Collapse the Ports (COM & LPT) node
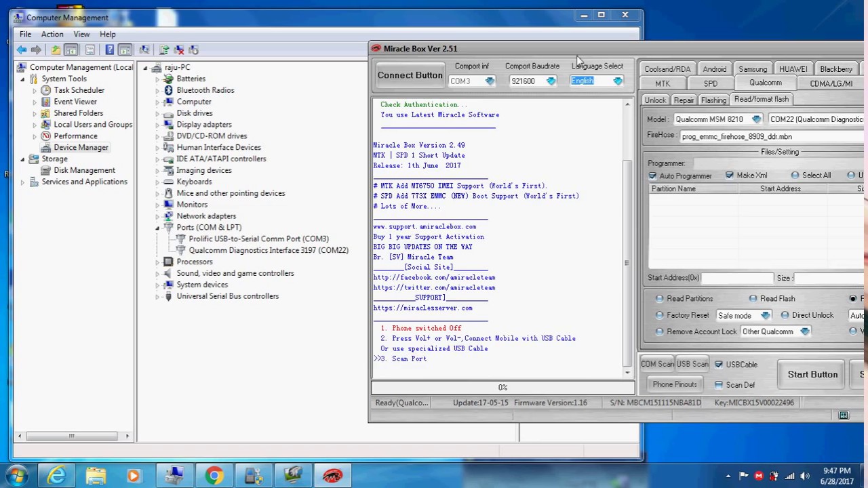This screenshot has width=868, height=488. pos(158,228)
